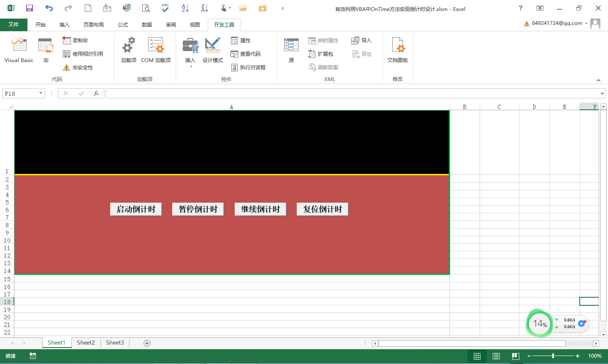Open 属性 control properties
This screenshot has height=364, width=608.
[x=241, y=41]
